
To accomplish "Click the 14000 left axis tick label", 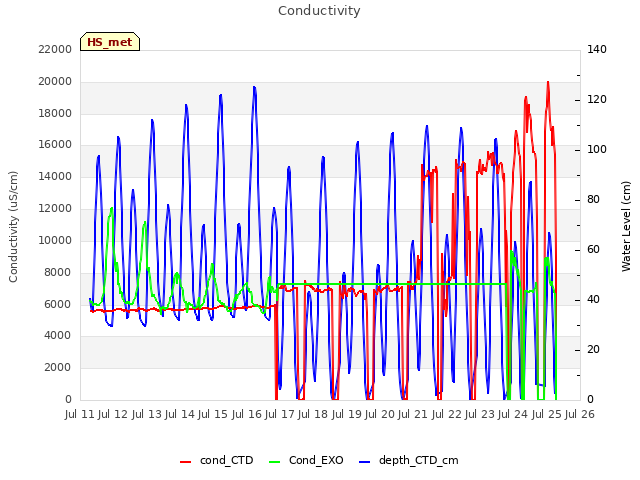I will 55,177.
